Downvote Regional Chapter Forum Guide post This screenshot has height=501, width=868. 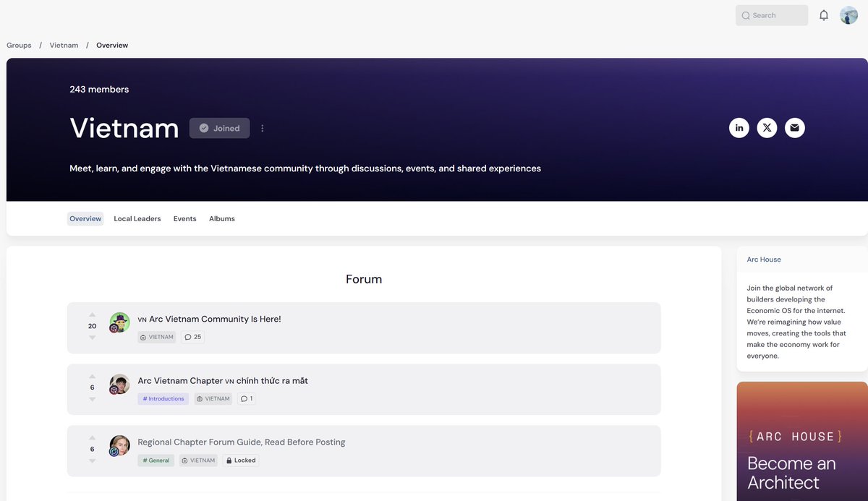(92, 461)
